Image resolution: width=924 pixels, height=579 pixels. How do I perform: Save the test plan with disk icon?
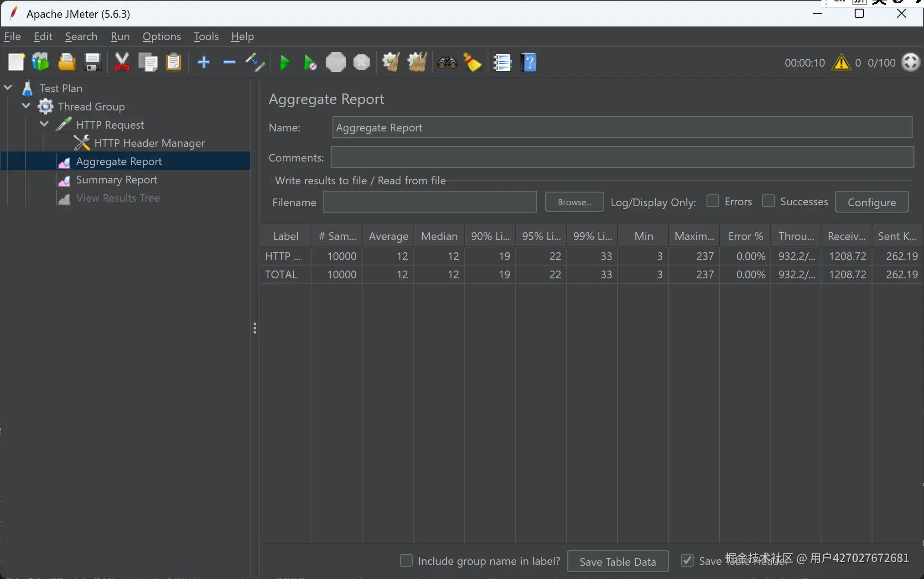coord(93,63)
